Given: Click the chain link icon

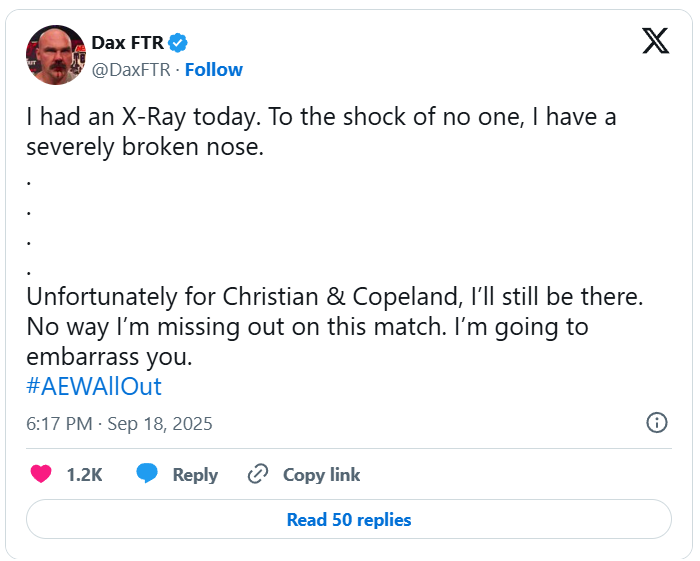Looking at the screenshot, I should (x=258, y=474).
